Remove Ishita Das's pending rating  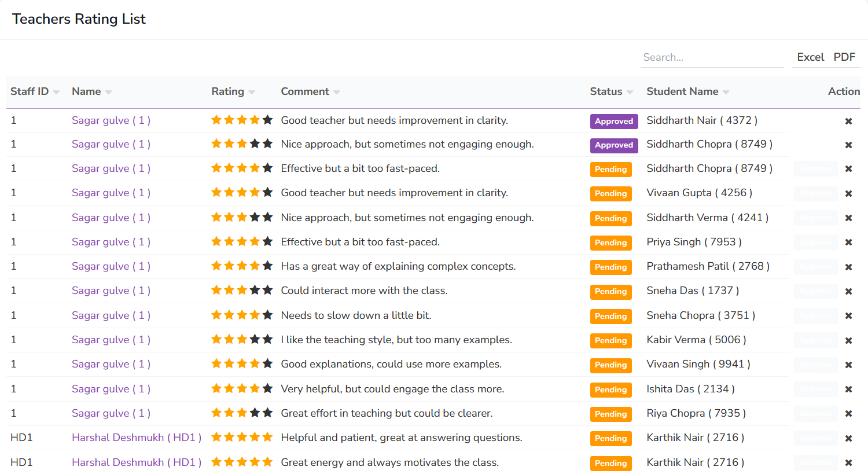(x=848, y=389)
